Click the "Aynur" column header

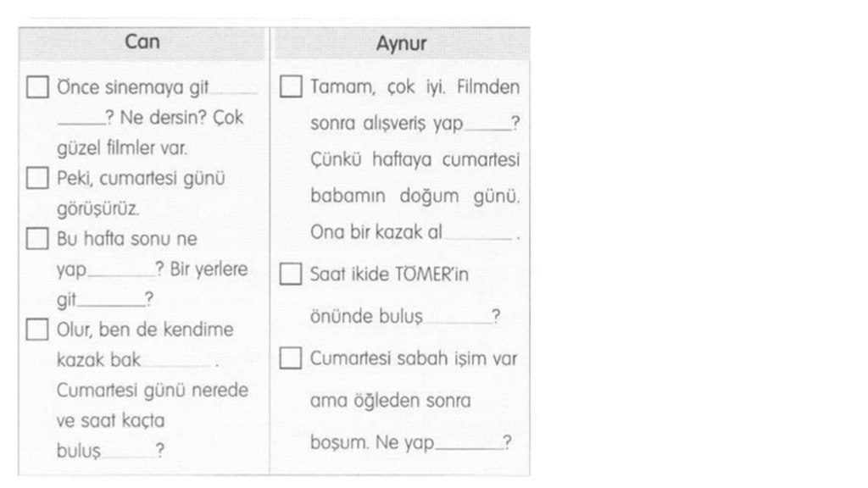coord(401,44)
